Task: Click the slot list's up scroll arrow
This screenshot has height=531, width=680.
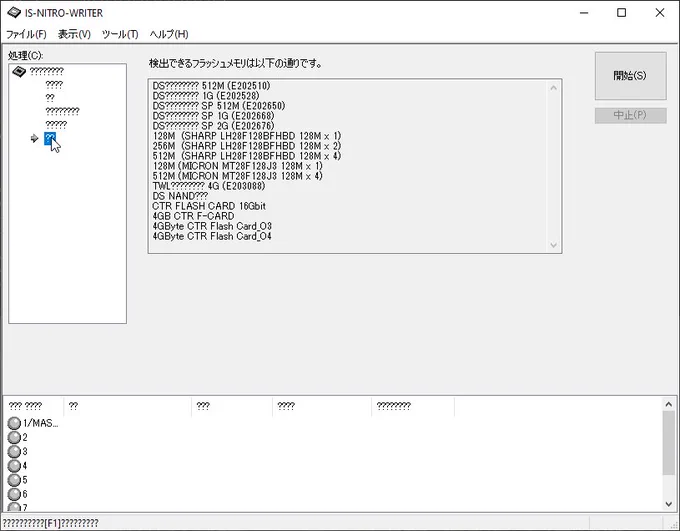Action: (x=669, y=404)
